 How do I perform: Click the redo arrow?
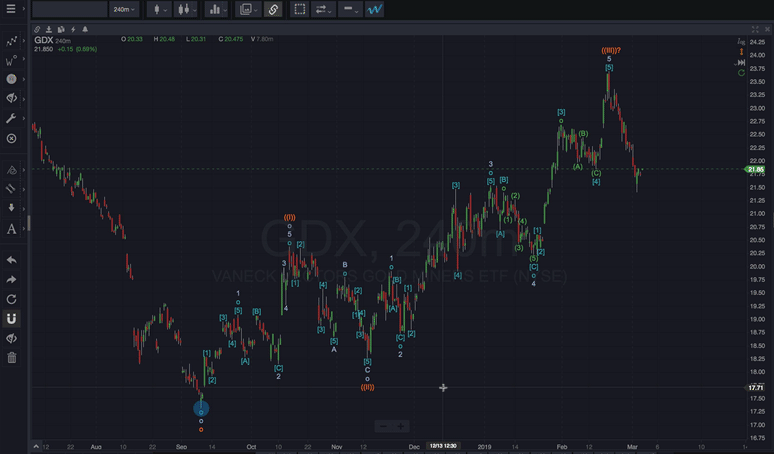11,280
